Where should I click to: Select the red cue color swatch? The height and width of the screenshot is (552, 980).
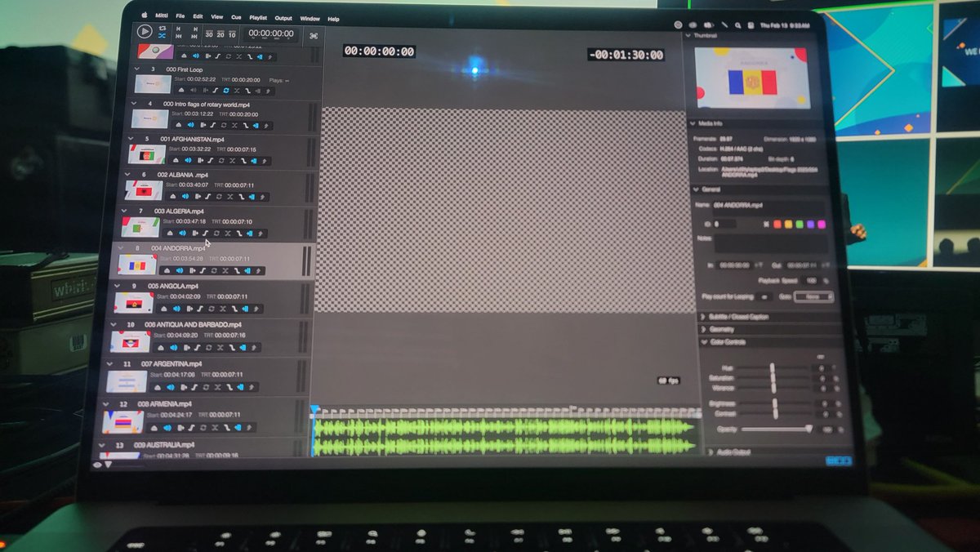pos(777,224)
